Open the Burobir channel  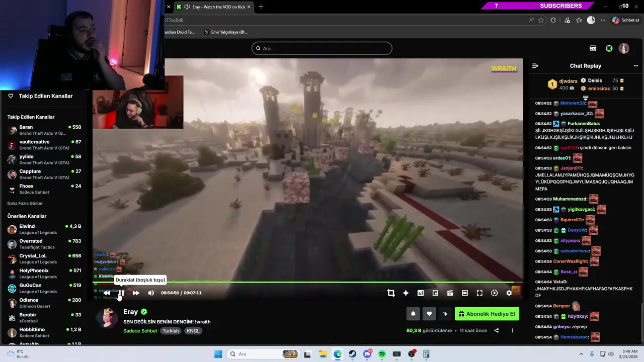click(x=44, y=318)
